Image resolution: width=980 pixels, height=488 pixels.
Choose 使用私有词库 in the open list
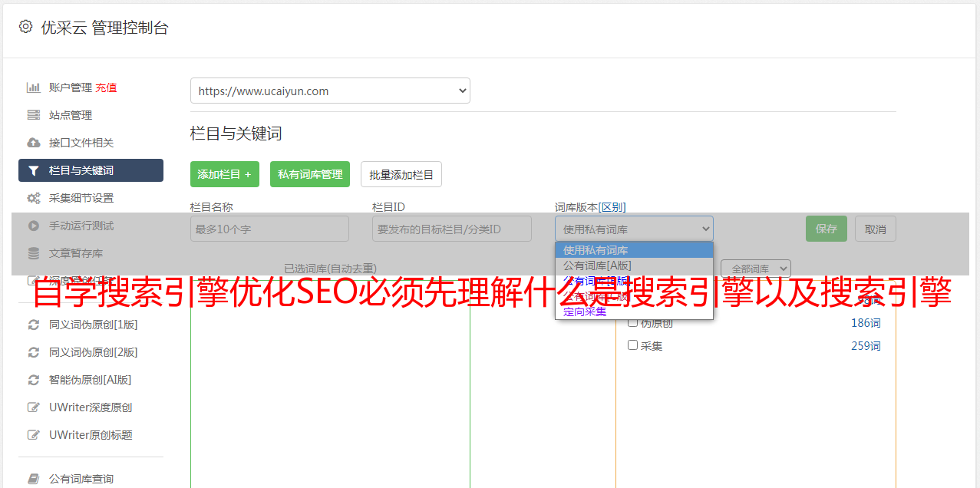634,250
